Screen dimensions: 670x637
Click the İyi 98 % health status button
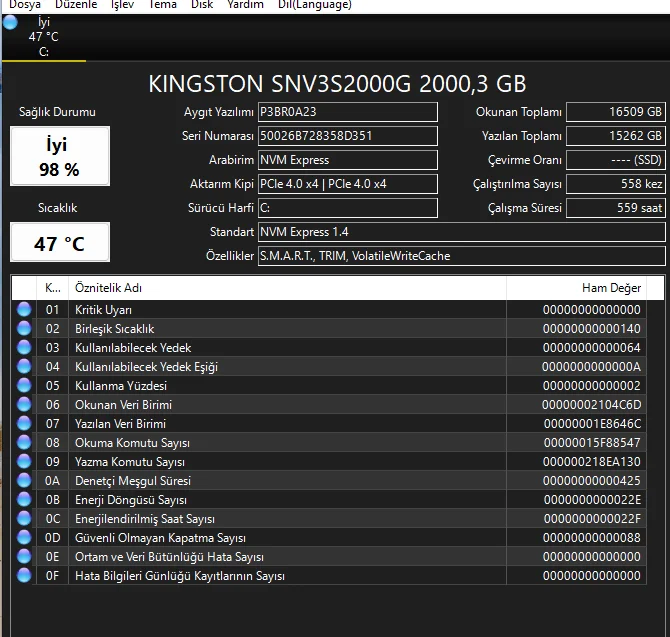pos(60,156)
